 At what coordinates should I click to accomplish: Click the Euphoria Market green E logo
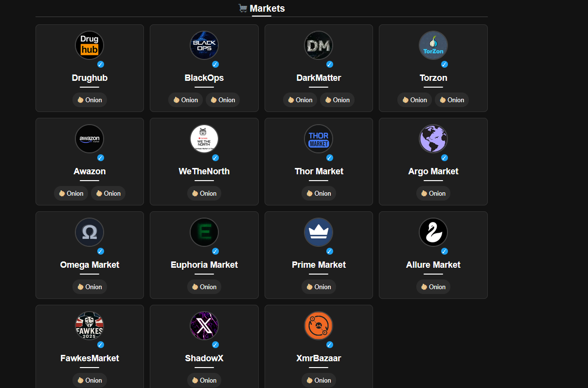click(204, 232)
